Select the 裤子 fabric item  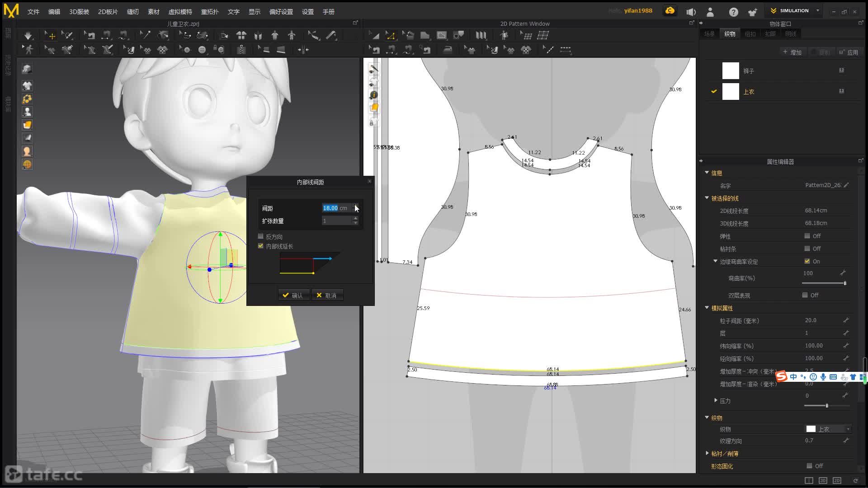coord(783,71)
